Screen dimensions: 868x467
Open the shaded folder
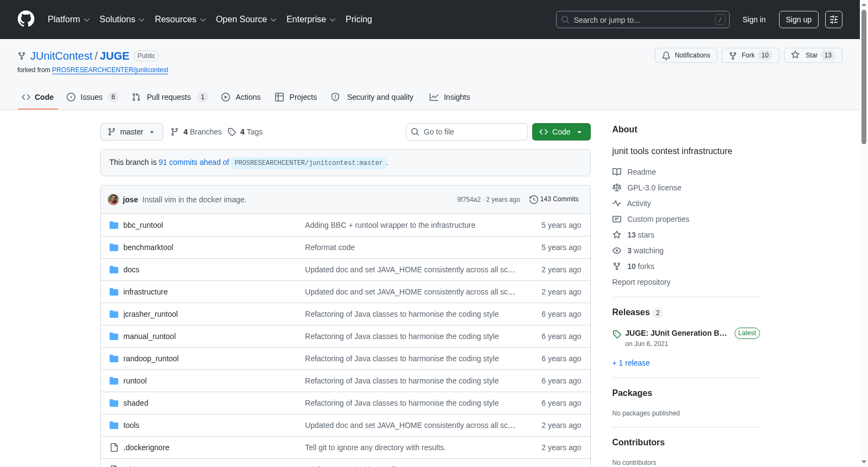[136, 403]
